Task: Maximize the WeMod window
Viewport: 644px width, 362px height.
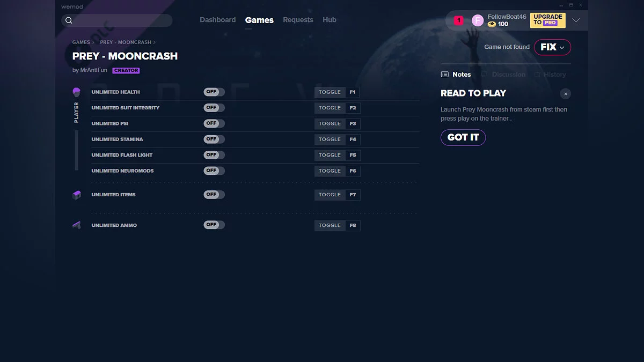Action: [x=572, y=5]
